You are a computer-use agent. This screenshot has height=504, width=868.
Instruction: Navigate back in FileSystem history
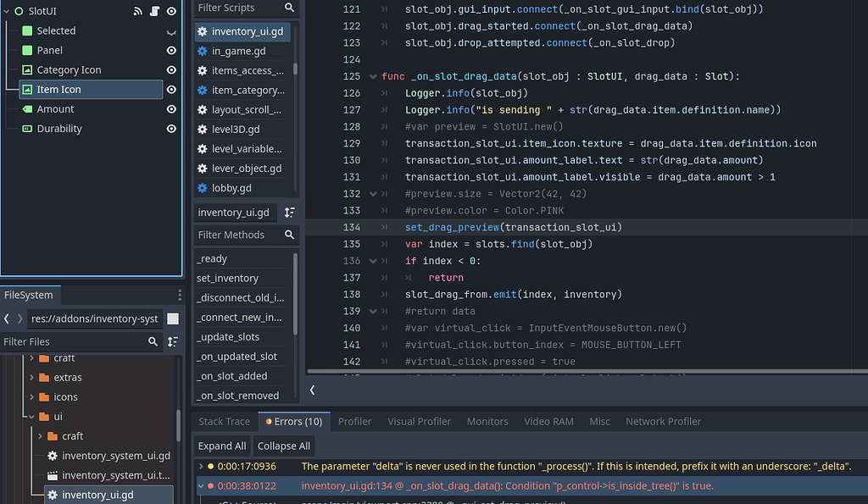coord(7,318)
